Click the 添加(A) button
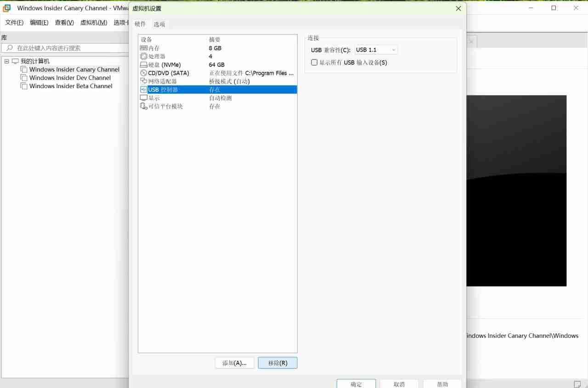This screenshot has height=388, width=588. click(234, 363)
